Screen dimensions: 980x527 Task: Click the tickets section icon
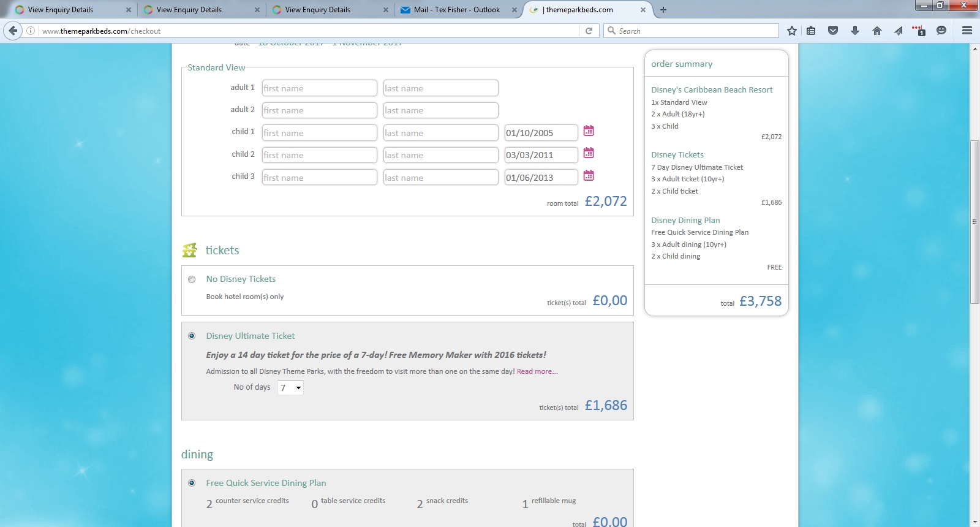190,250
